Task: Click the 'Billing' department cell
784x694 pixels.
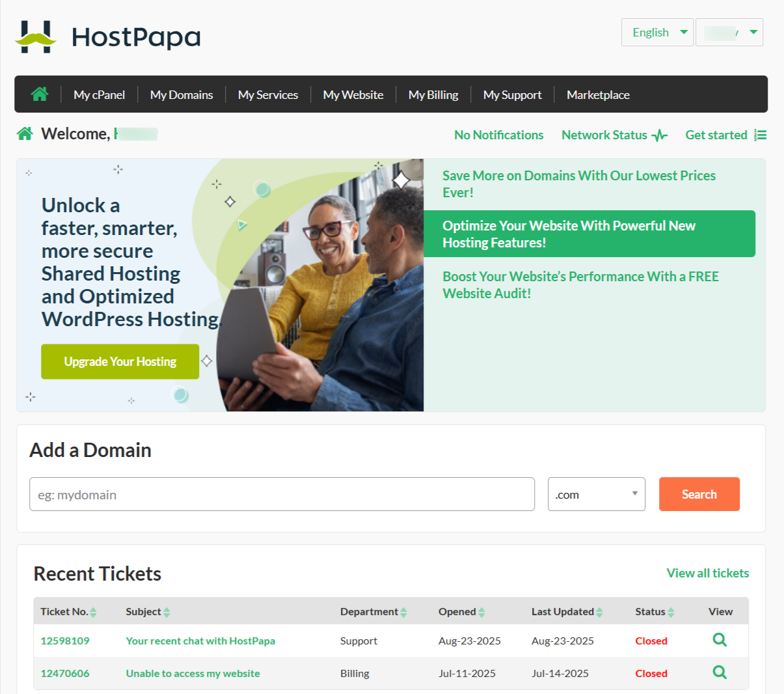Action: click(355, 673)
